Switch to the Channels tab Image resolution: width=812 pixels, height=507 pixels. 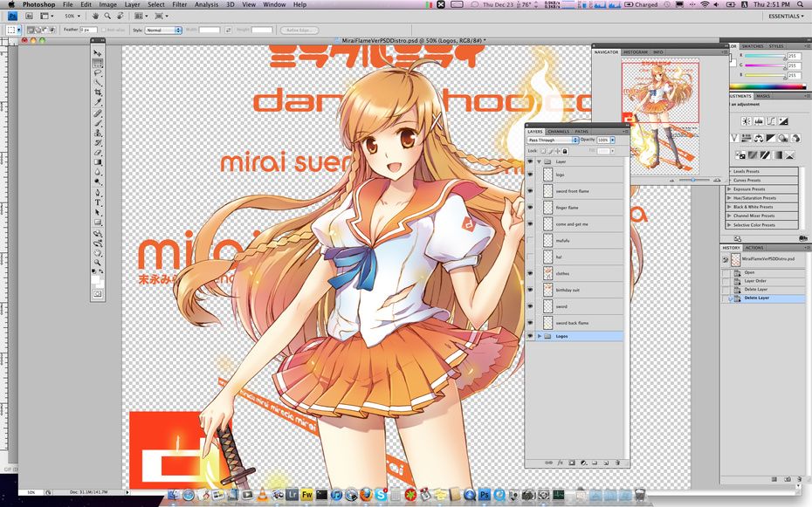point(558,131)
